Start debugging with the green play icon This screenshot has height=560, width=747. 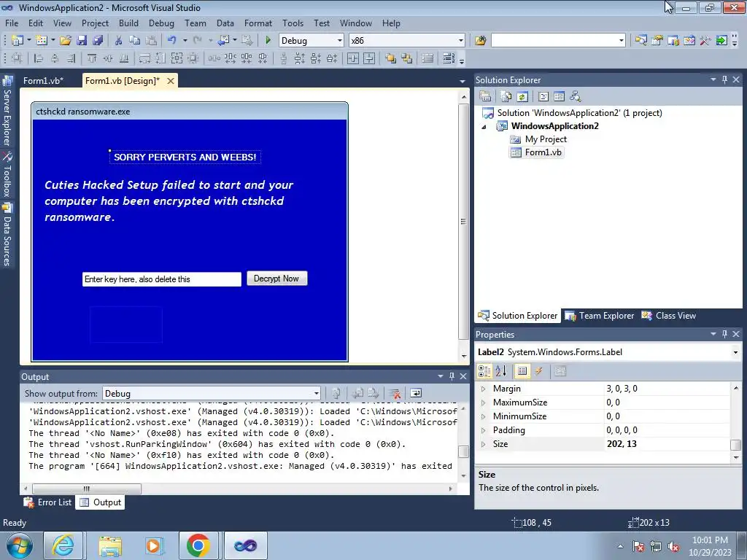point(268,41)
